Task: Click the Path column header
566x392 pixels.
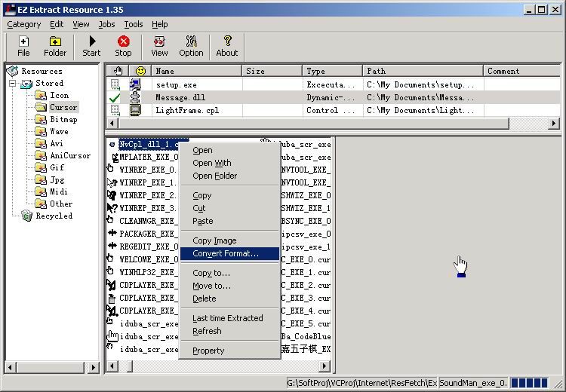Action: pyautogui.click(x=423, y=71)
